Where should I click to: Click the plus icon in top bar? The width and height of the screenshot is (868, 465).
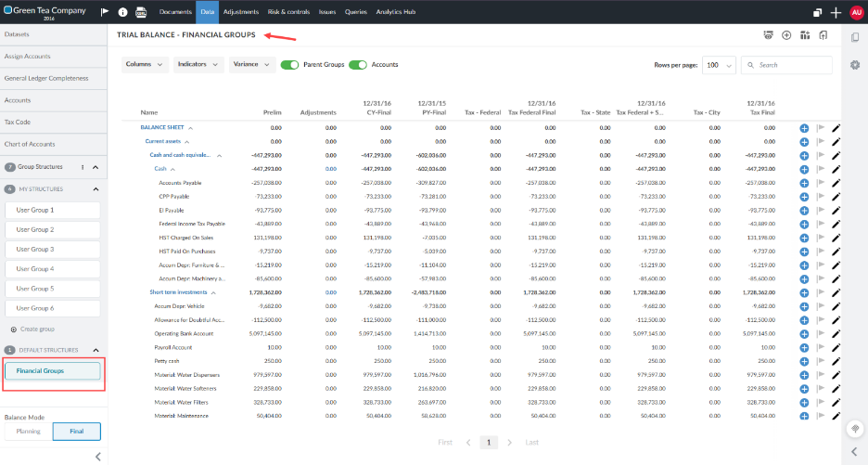(836, 12)
